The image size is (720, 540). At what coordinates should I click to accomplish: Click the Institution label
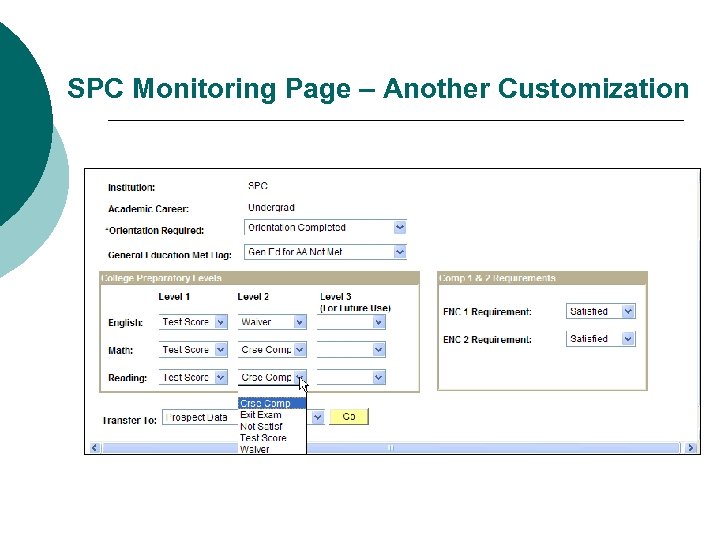131,187
